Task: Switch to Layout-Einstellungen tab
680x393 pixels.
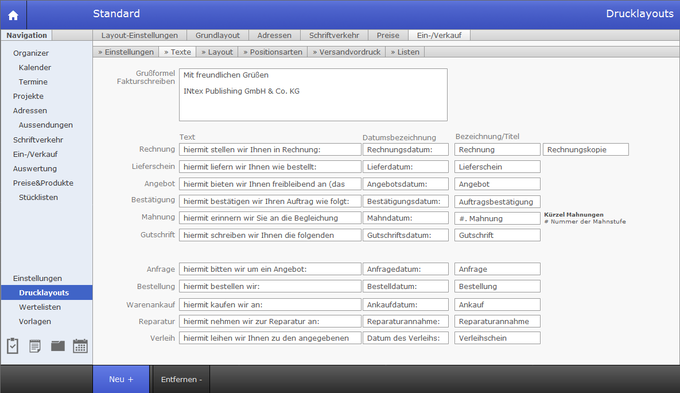Action: (140, 36)
